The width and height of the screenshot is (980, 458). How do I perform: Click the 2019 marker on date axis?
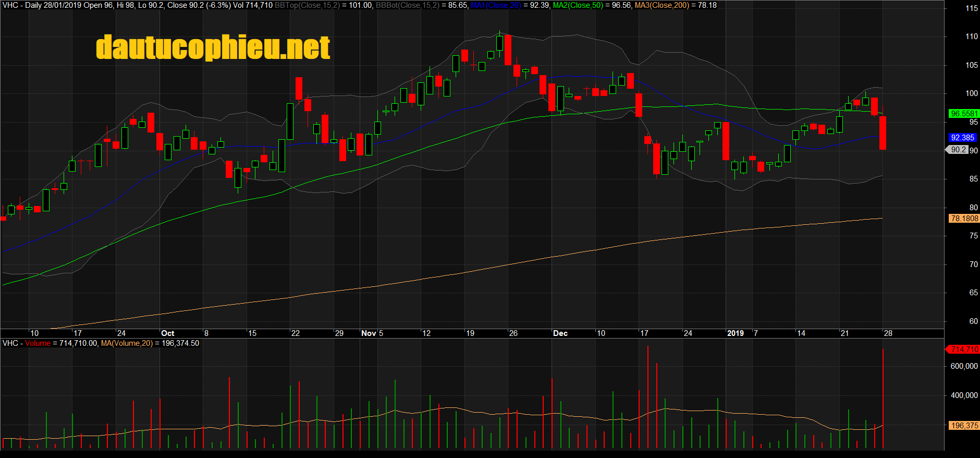coord(735,333)
